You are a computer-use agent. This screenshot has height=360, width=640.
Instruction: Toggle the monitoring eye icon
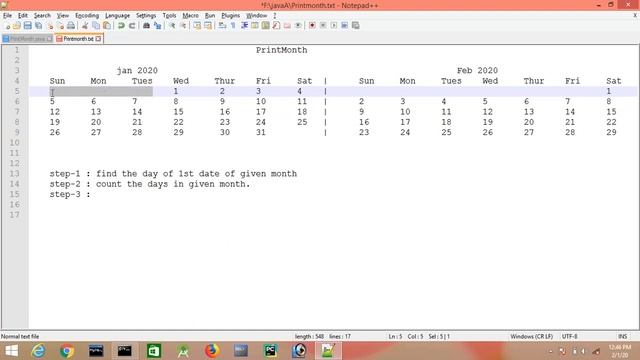pos(298,26)
